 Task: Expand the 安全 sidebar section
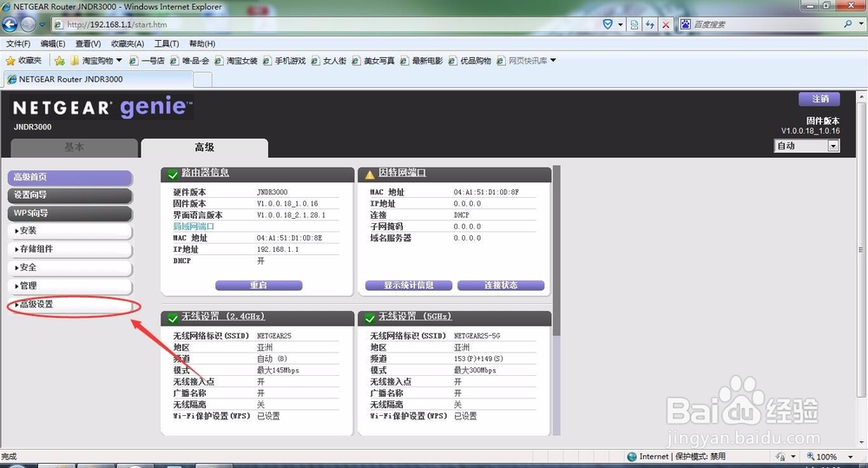click(69, 267)
